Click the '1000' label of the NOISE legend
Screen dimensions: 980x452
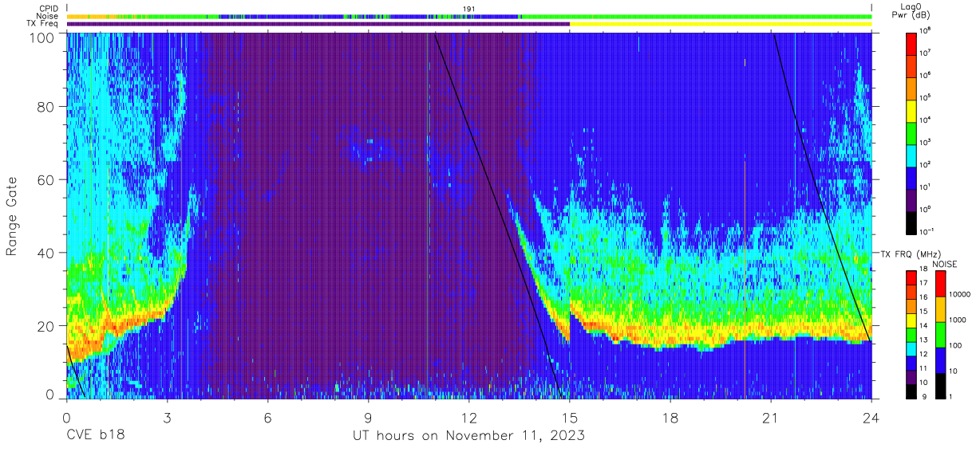click(958, 321)
